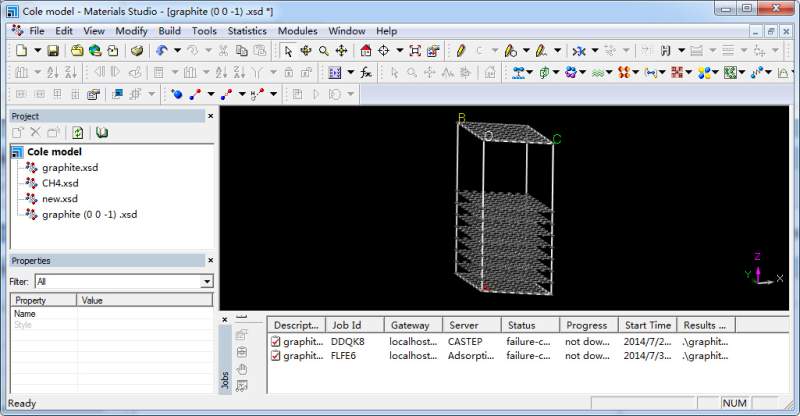Close the Properties panel
Screen dimensions: 800x416
click(x=210, y=260)
